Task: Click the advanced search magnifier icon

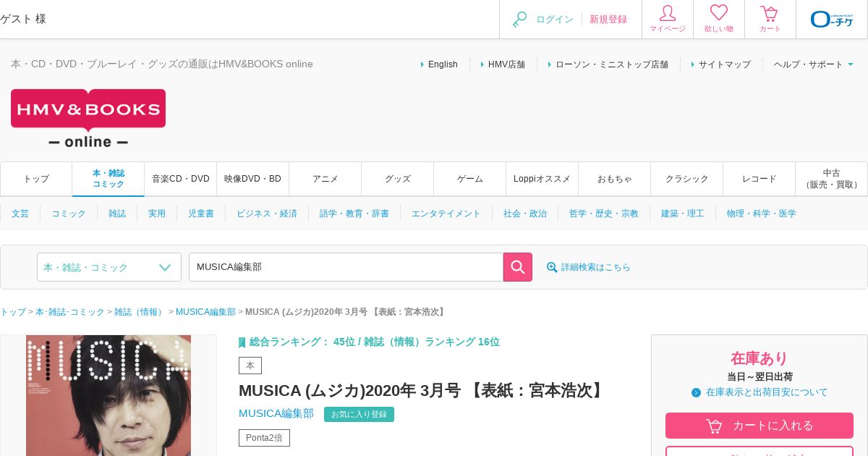Action: (552, 267)
